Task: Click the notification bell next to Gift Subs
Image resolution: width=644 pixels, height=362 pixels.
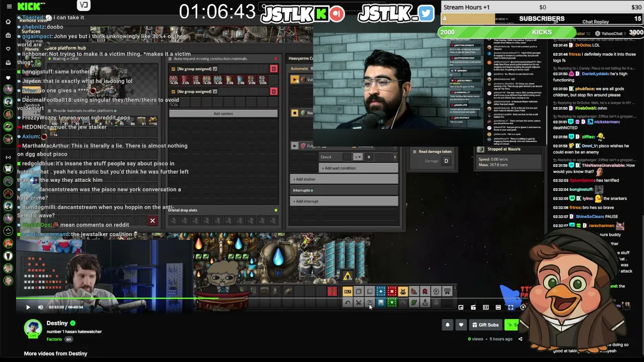Action: pos(447,325)
